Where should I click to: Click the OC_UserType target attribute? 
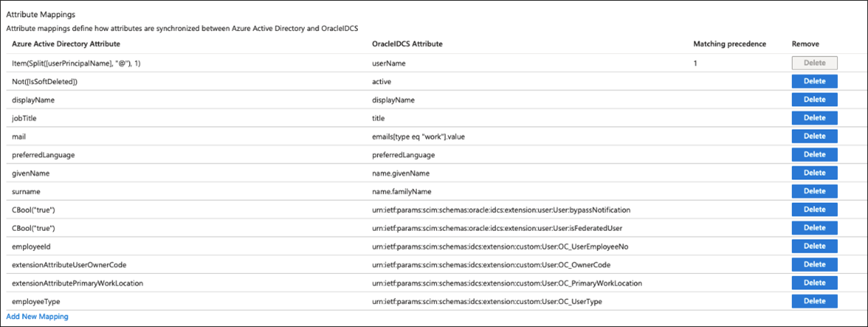pos(487,301)
